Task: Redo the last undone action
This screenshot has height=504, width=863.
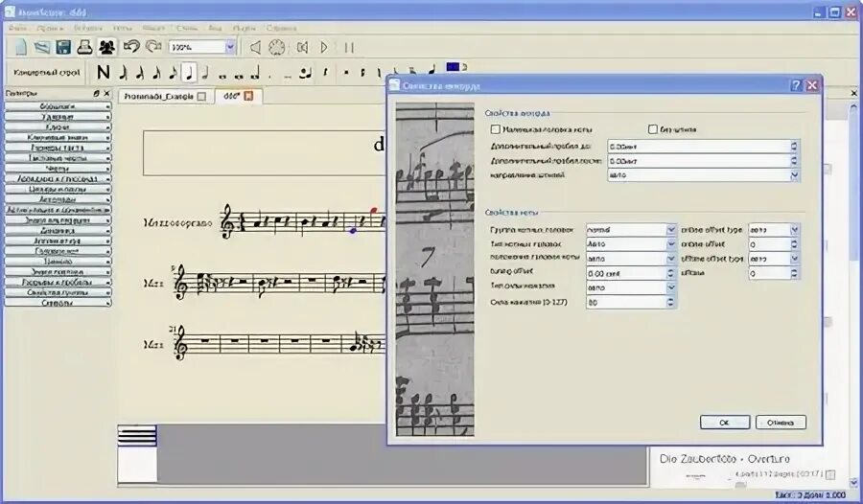Action: [x=153, y=47]
